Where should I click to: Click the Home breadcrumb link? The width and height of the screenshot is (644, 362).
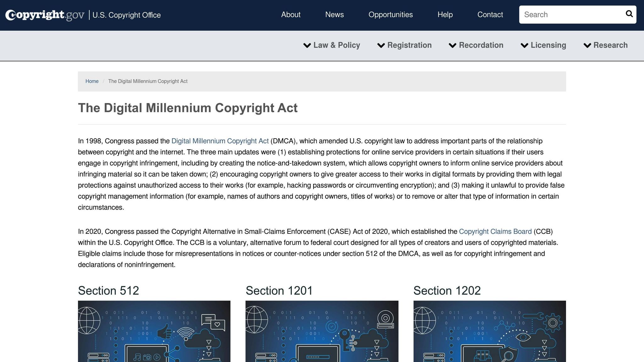point(92,81)
